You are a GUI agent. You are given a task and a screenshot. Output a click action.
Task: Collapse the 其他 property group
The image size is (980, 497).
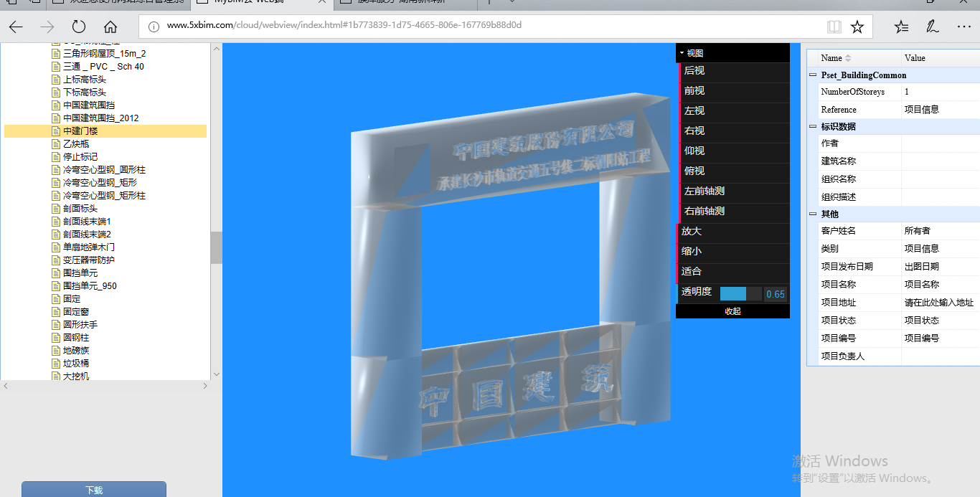813,214
